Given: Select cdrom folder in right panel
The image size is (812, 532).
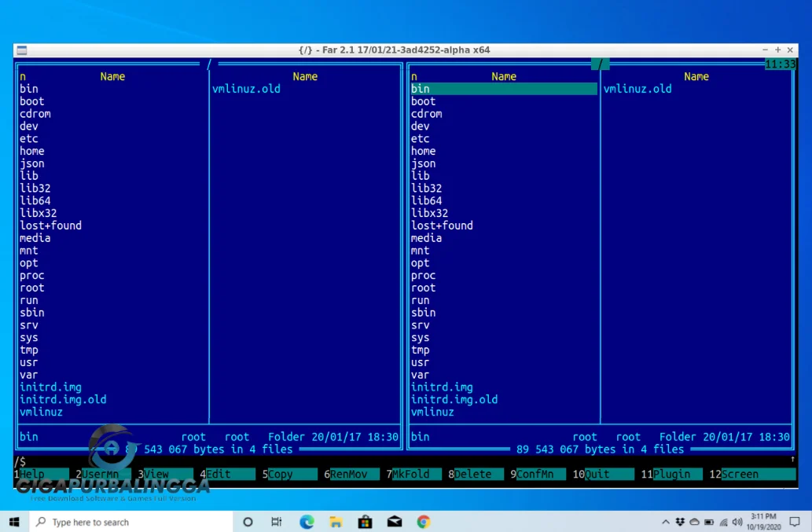Looking at the screenshot, I should click(x=427, y=114).
